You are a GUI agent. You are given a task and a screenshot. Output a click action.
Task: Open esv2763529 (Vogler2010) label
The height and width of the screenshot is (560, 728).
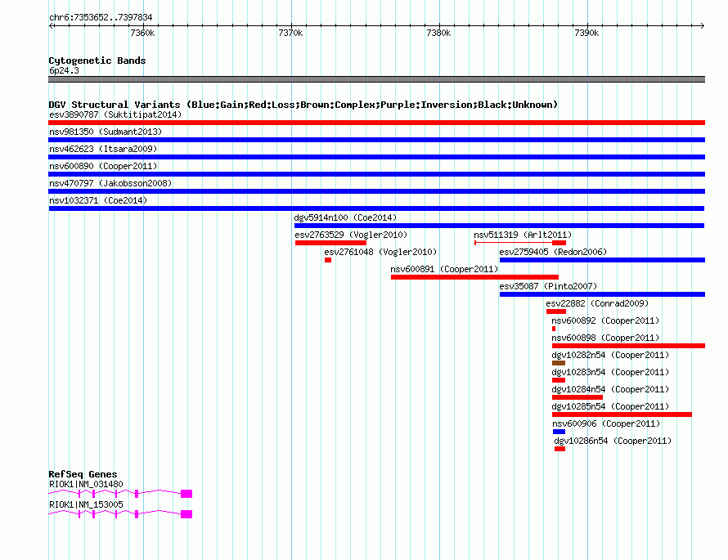[x=351, y=235]
